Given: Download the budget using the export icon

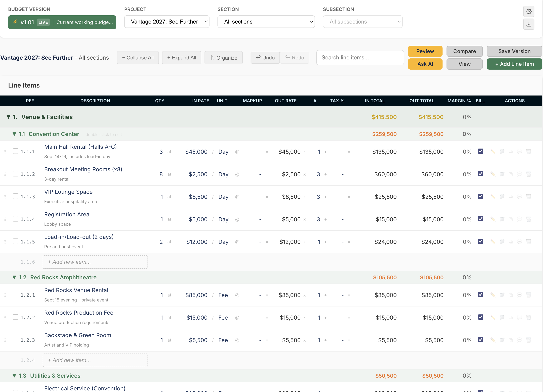Looking at the screenshot, I should [529, 24].
